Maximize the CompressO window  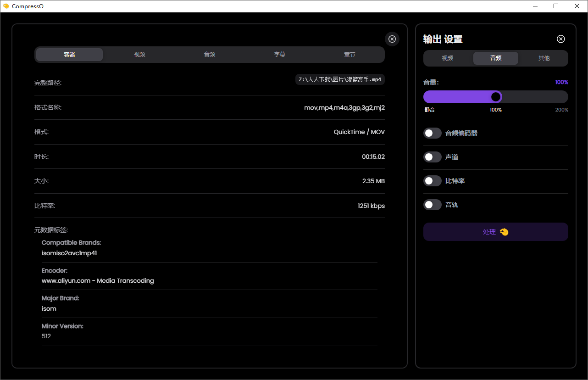tap(556, 6)
